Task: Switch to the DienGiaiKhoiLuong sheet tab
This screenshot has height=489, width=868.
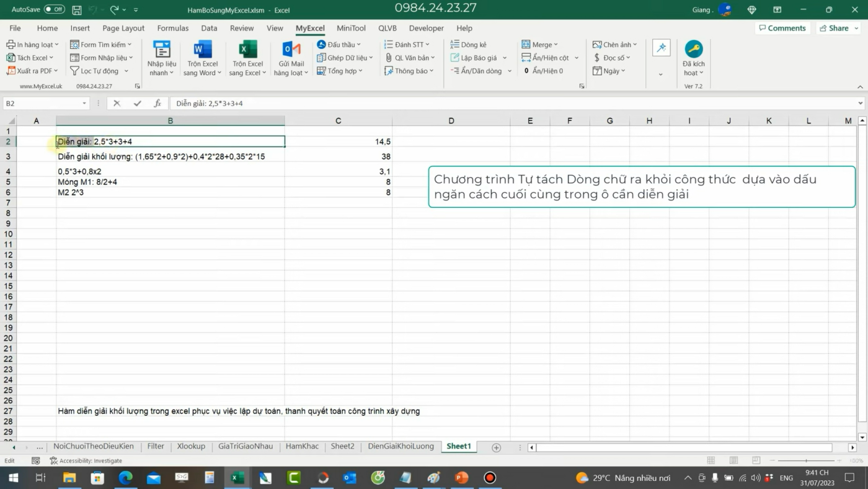Action: [401, 446]
